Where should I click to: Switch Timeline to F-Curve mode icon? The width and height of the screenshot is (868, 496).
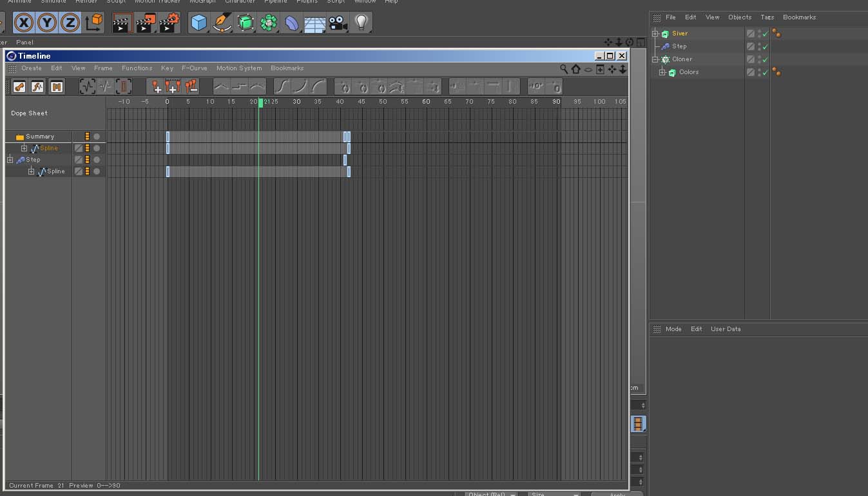[38, 86]
